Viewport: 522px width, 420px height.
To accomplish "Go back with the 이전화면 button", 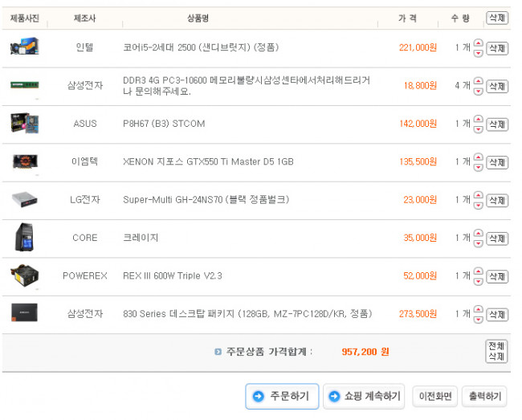I will tap(435, 396).
